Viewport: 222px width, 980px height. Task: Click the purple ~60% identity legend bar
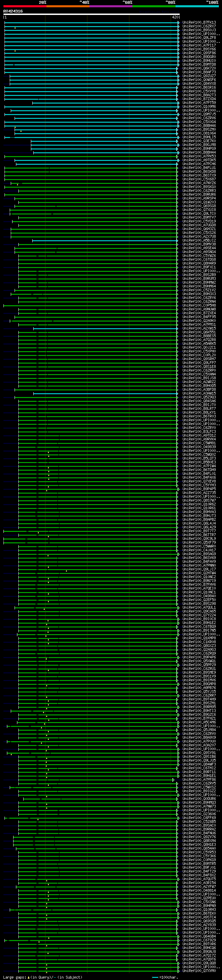pyautogui.click(x=111, y=6)
